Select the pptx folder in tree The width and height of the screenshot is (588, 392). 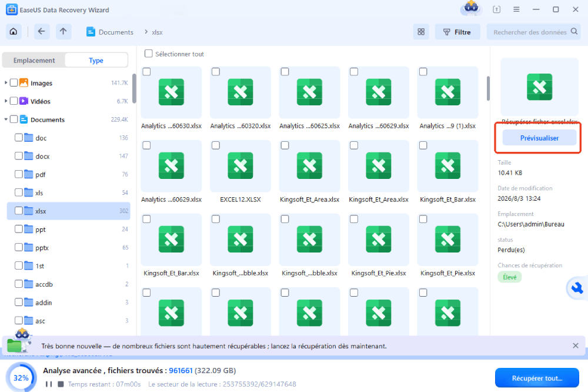(69, 248)
